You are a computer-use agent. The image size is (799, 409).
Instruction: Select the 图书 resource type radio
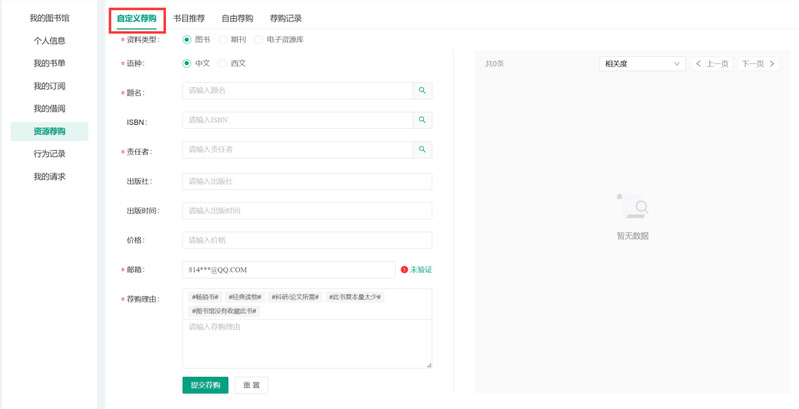[187, 40]
